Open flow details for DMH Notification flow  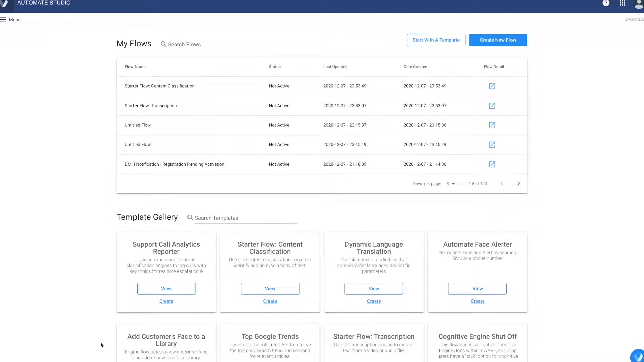pyautogui.click(x=492, y=164)
